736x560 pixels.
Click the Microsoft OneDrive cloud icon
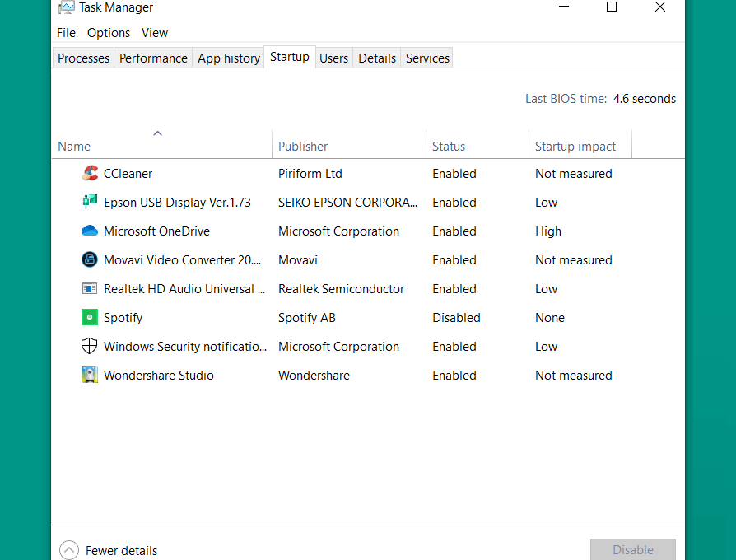pyautogui.click(x=89, y=231)
